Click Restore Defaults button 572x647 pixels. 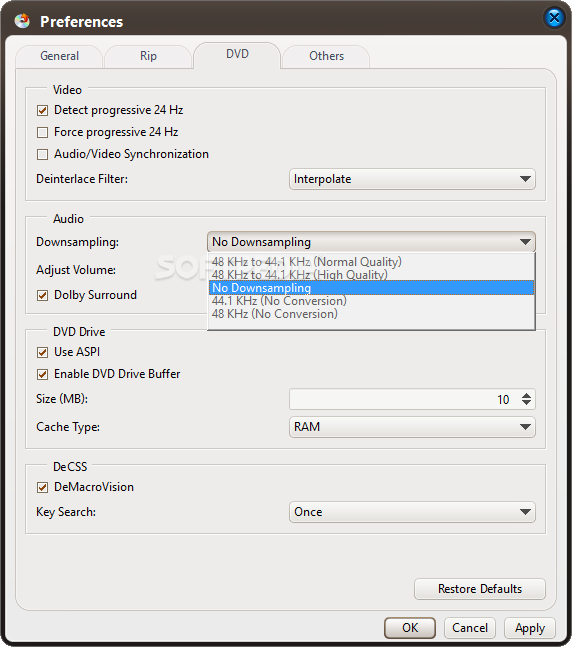(x=480, y=589)
